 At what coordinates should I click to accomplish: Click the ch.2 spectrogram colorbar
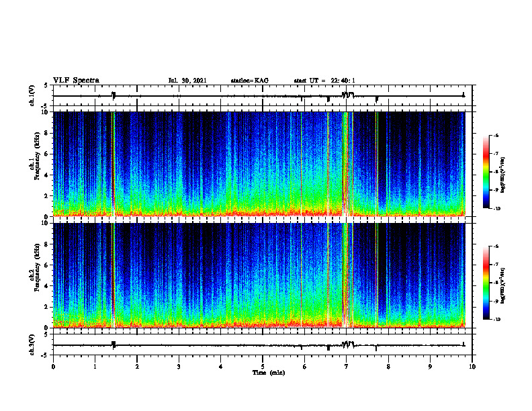coord(486,283)
